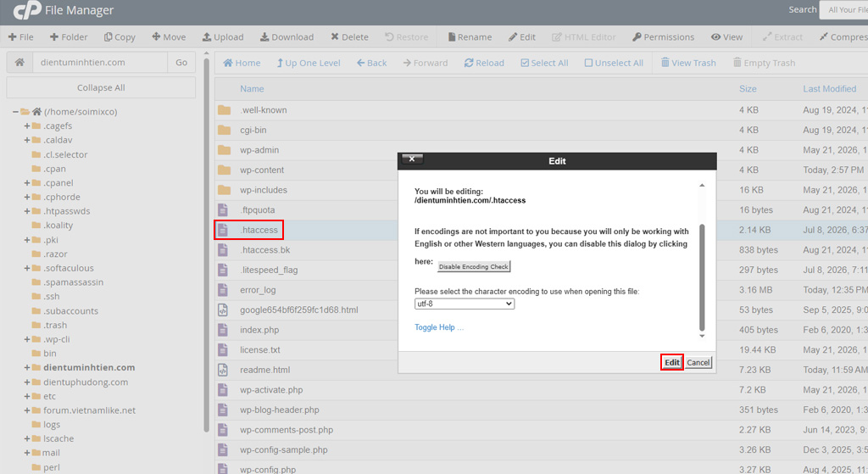This screenshot has height=474, width=868.
Task: Click the Edit dialog vertical scrollbar
Action: tap(702, 277)
